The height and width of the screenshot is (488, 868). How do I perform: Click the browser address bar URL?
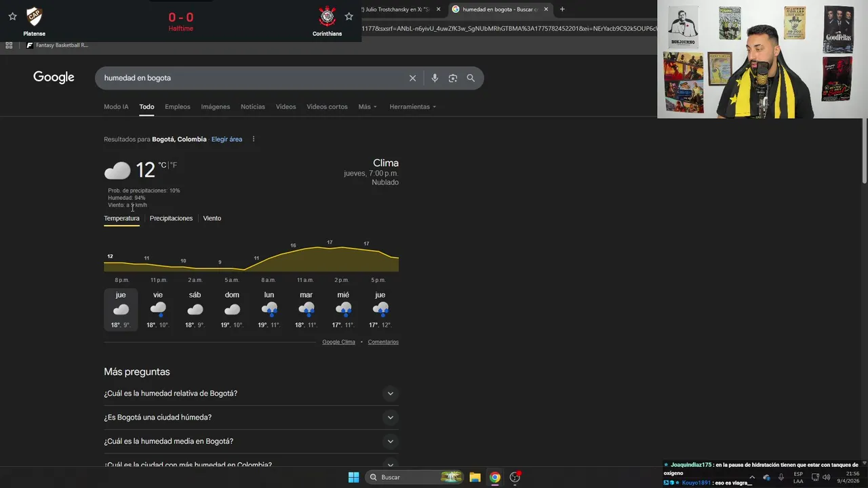click(x=509, y=28)
